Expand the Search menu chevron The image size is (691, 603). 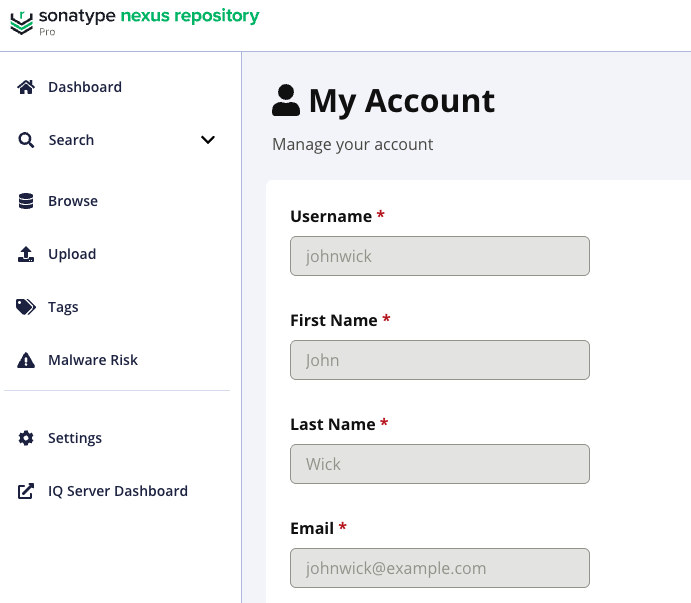208,140
